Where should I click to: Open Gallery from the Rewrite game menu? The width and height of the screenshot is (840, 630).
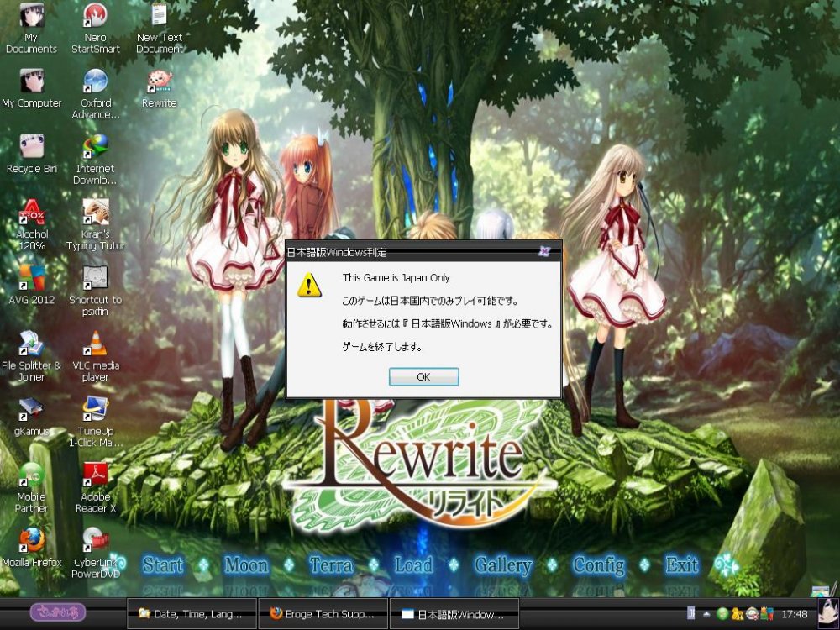[504, 565]
